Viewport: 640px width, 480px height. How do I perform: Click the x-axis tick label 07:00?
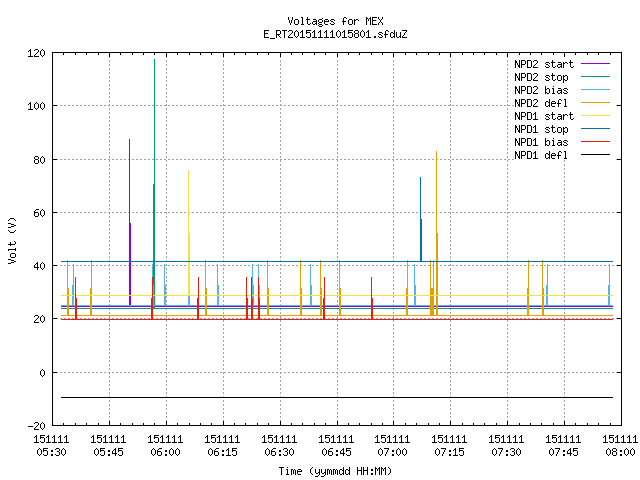pyautogui.click(x=392, y=452)
